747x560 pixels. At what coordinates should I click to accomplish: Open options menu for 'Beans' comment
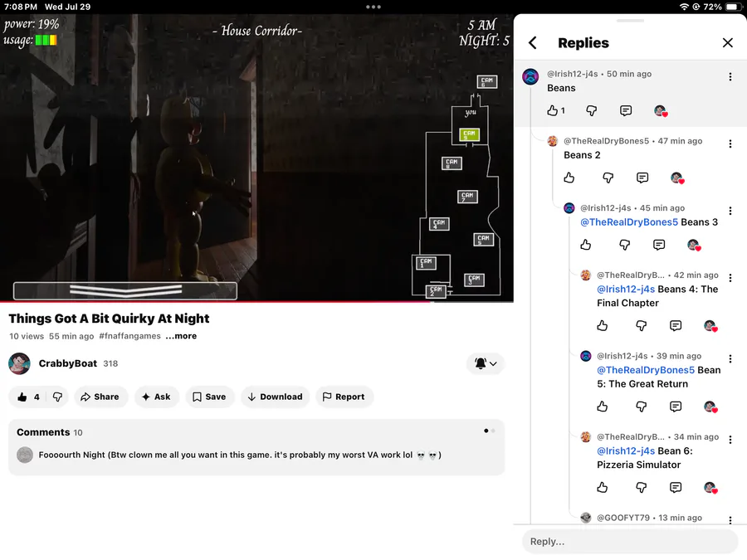pos(730,76)
